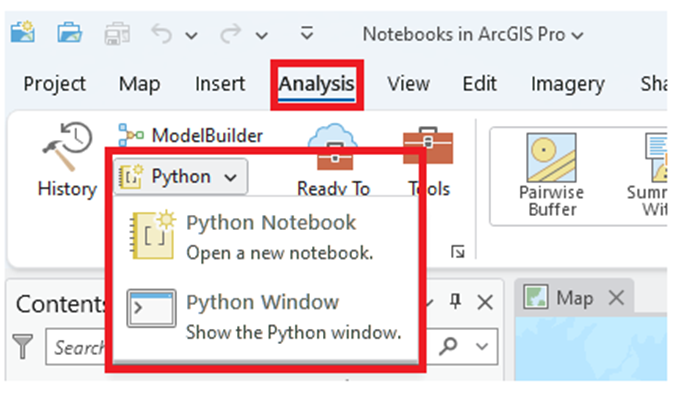Filter Contents pane with the funnel icon

(22, 346)
